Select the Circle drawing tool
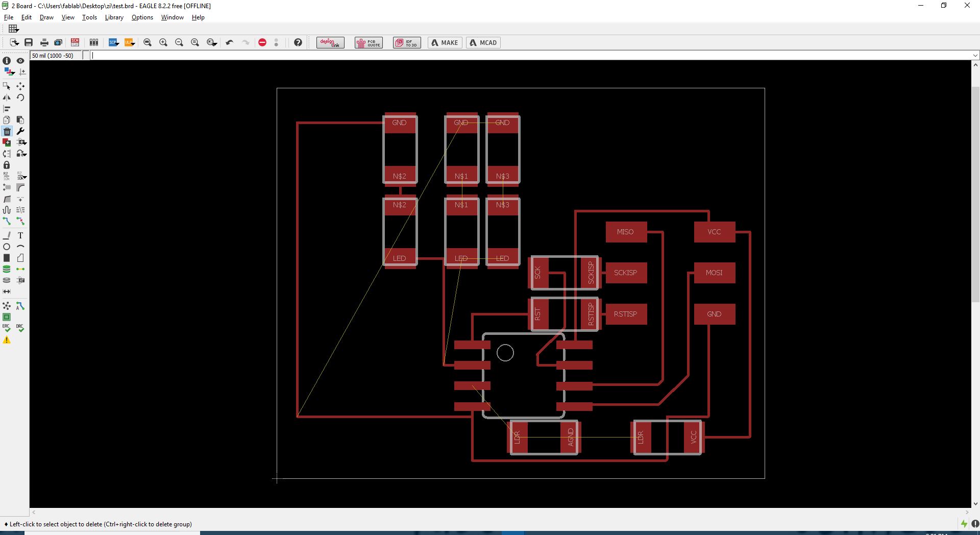 click(7, 247)
